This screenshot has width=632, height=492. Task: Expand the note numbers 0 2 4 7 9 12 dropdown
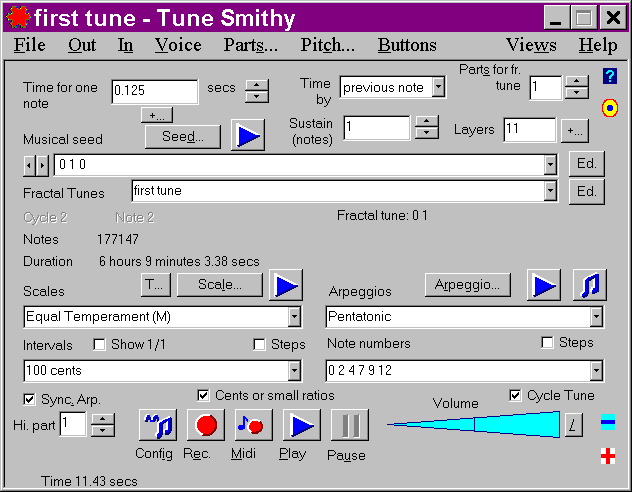point(596,371)
